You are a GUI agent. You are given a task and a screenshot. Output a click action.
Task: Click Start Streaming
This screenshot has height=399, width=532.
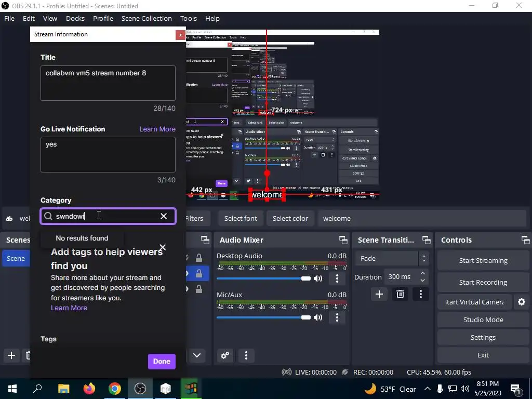483,261
